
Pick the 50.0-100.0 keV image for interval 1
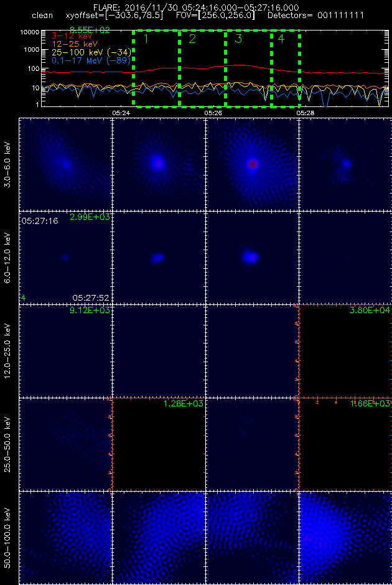pos(65,538)
